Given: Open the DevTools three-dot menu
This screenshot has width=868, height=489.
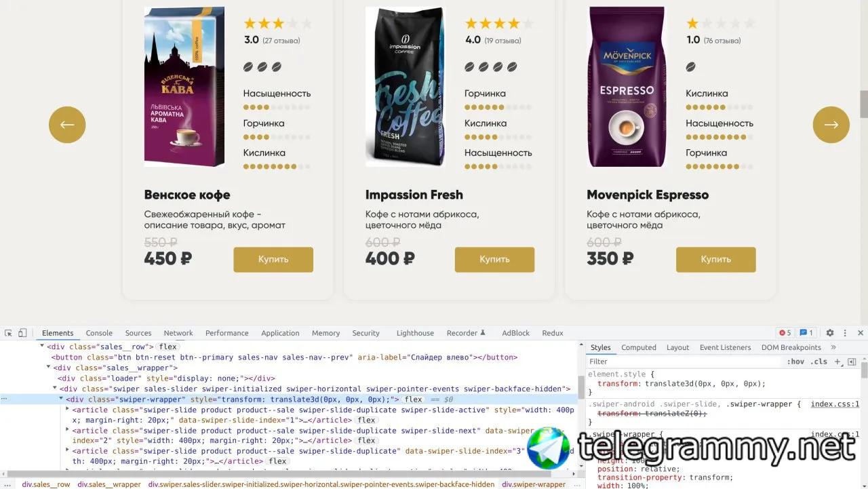Looking at the screenshot, I should pos(845,333).
